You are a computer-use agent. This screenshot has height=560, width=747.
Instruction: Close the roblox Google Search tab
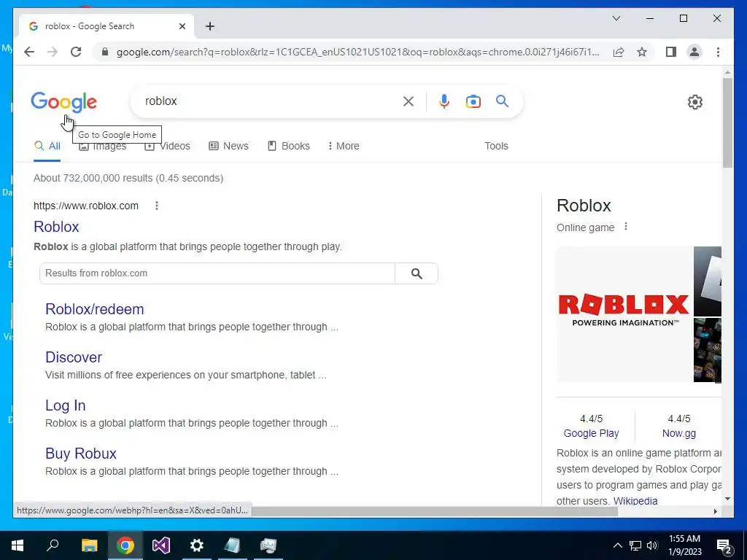[182, 26]
